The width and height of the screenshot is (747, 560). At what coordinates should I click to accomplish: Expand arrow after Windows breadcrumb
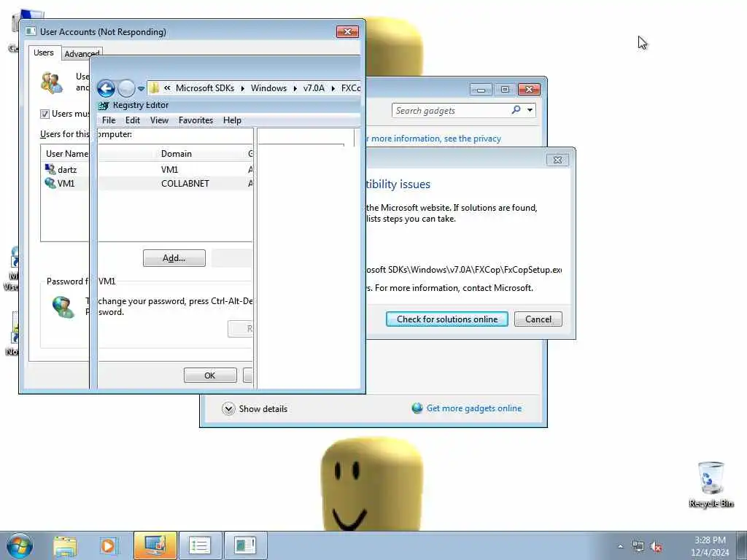(295, 88)
